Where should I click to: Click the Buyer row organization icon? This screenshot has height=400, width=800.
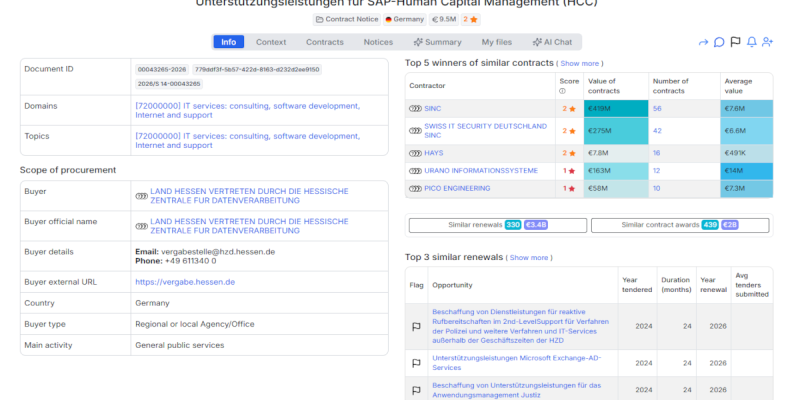tap(141, 196)
